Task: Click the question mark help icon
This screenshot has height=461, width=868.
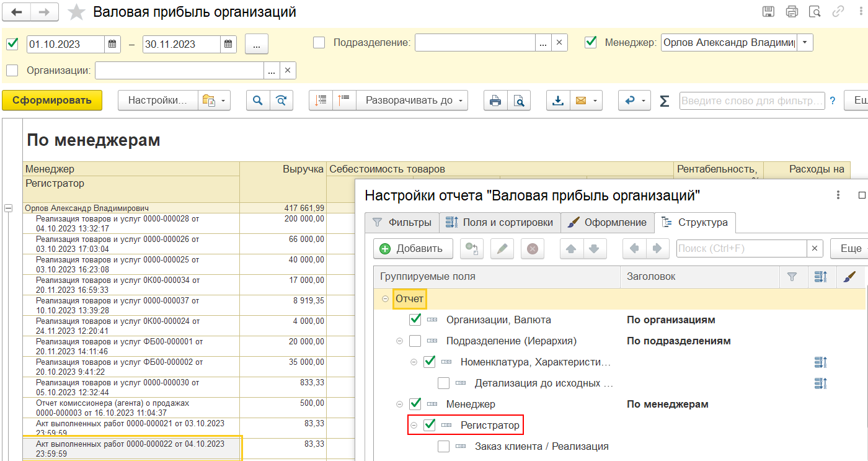Action: click(833, 101)
